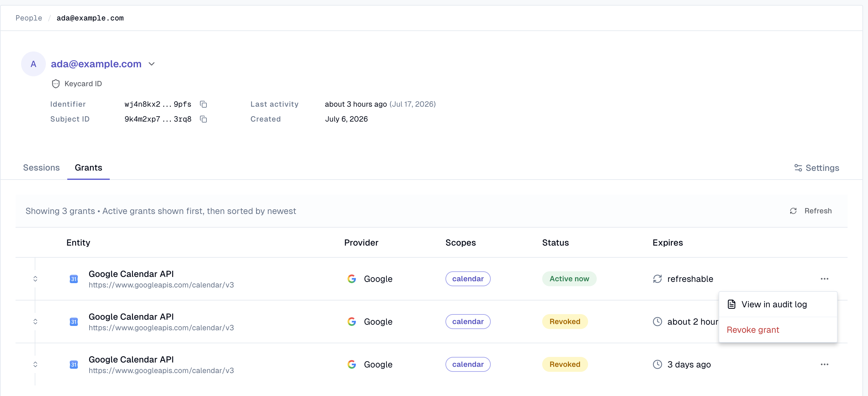Click the ada@example.com profile heading
The image size is (868, 396).
[x=96, y=64]
